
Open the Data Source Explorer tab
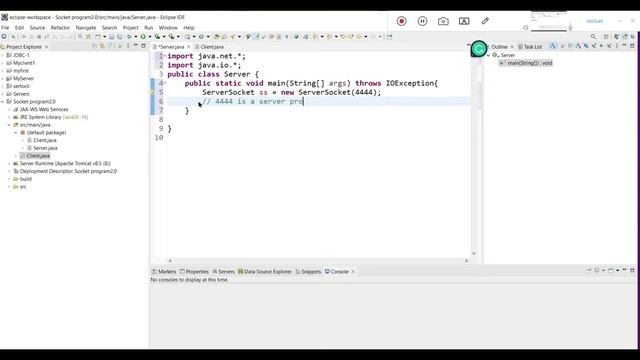[265, 271]
